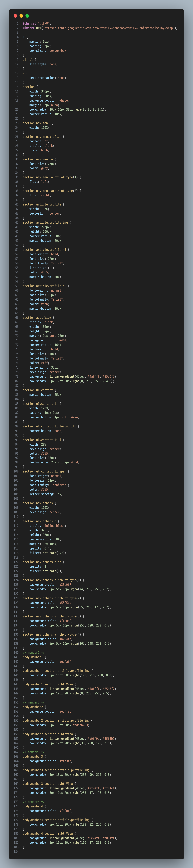This screenshot has height=868, width=193.
Task: Click 'background-color: #444;' declaration
Action: click(48, 340)
